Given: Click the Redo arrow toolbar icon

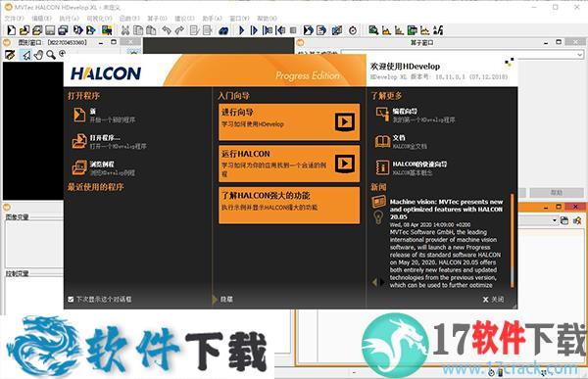Looking at the screenshot, I should click(179, 30).
